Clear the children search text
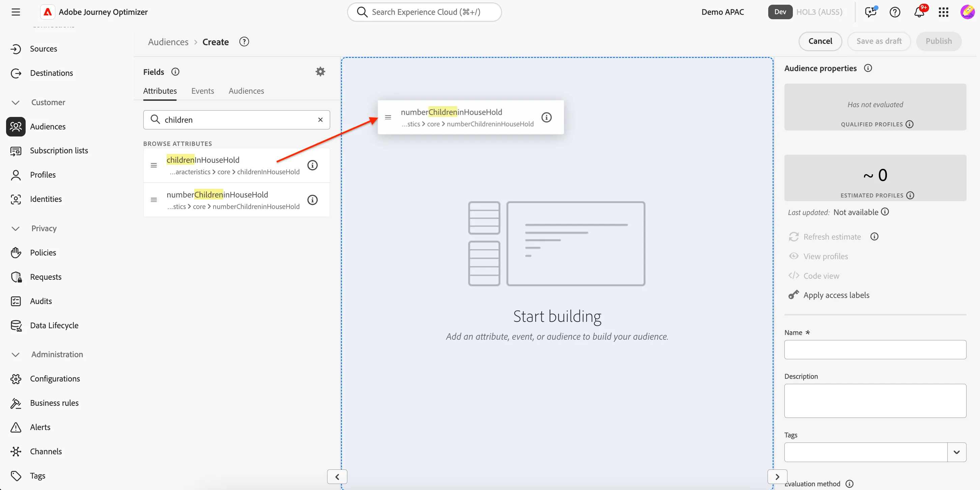 coord(320,120)
